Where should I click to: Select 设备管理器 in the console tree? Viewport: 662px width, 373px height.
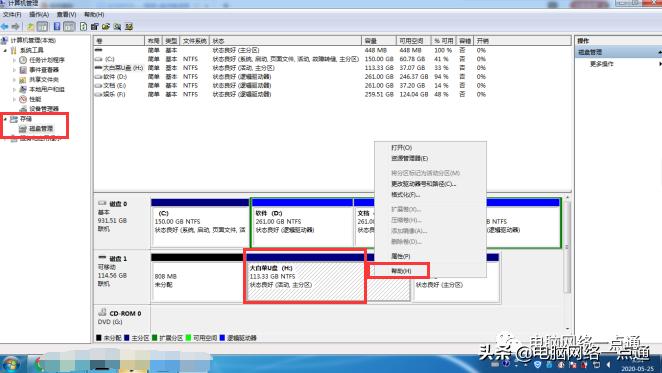pyautogui.click(x=44, y=109)
